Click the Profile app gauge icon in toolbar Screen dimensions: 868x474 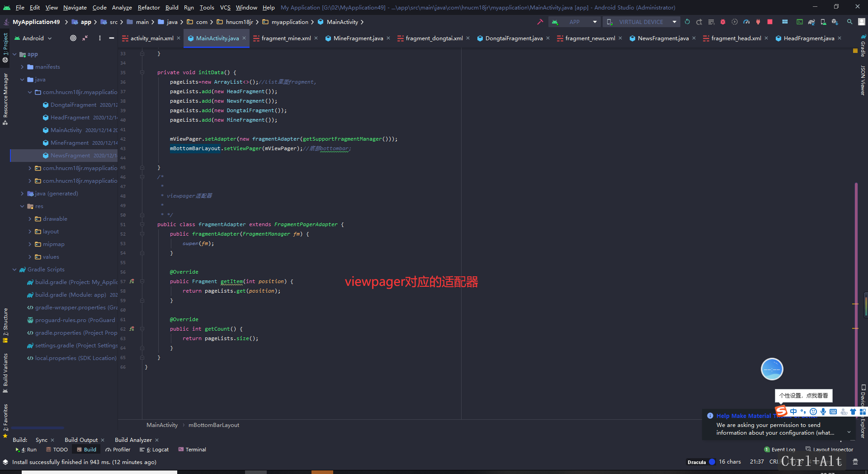click(746, 22)
